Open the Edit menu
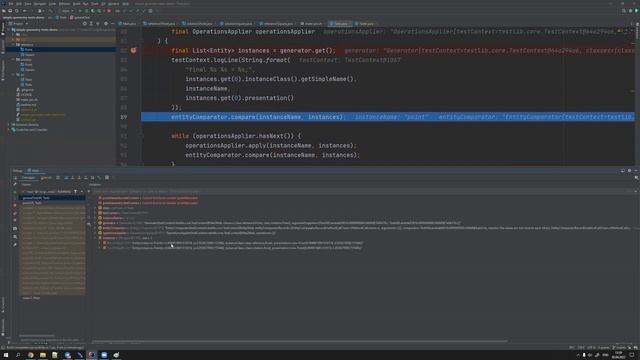640x360 pixels. [19, 4]
